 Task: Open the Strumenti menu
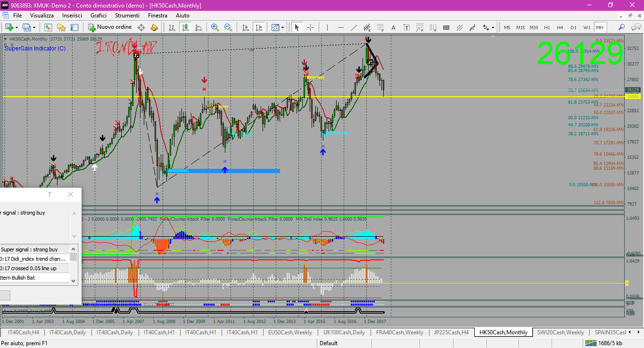127,16
